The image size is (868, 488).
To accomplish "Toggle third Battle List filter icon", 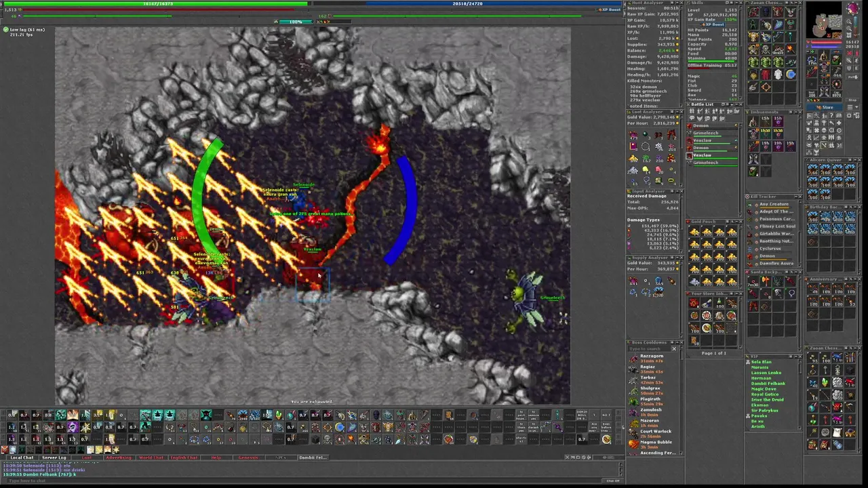I will coord(707,111).
